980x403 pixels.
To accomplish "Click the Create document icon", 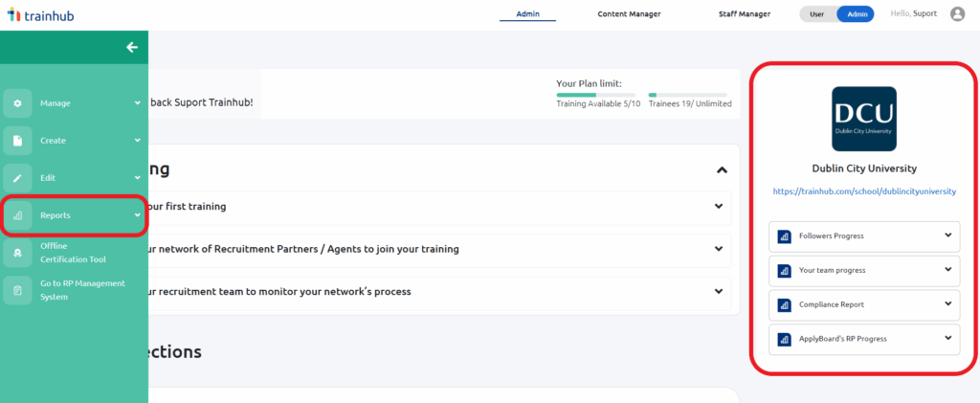I will [17, 141].
